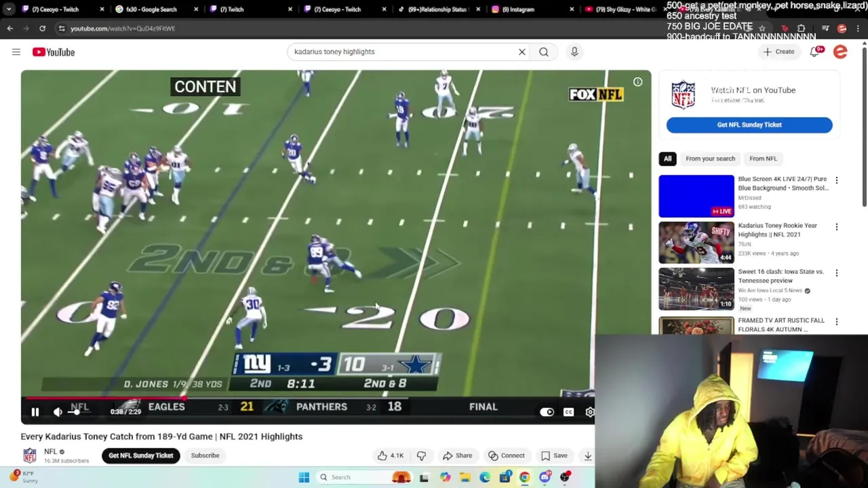
Task: Select the From NFL chip
Action: click(763, 159)
